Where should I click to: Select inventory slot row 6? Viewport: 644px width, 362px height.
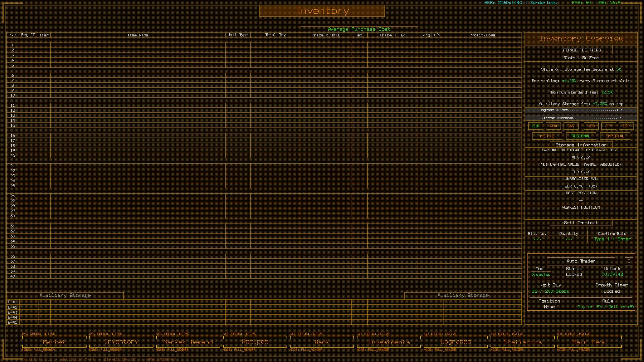[264, 75]
